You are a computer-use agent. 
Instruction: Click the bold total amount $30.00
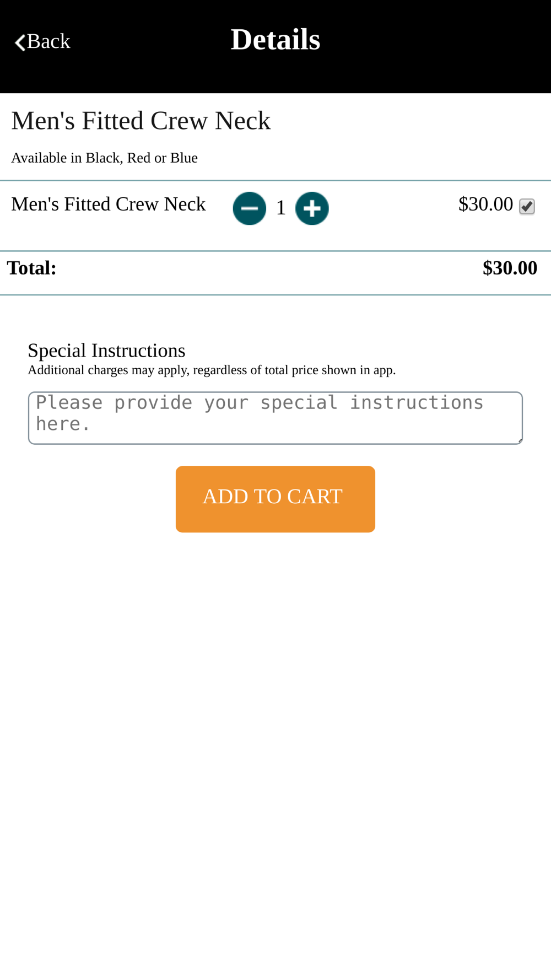tap(510, 268)
